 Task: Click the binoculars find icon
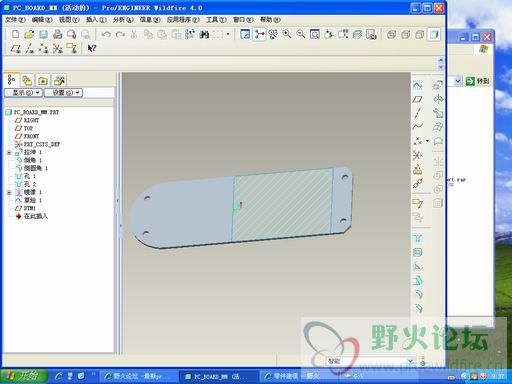point(204,34)
